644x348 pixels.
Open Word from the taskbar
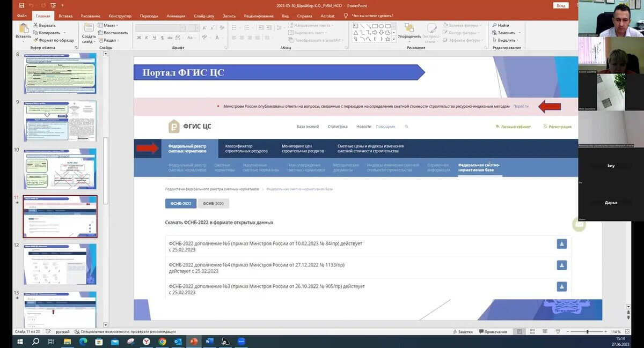click(210, 341)
